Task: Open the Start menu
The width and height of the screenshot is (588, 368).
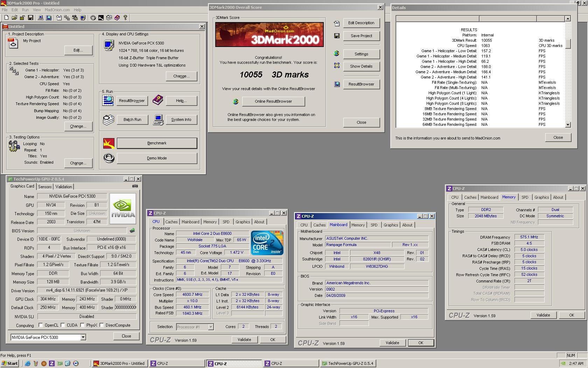Action: (10, 363)
